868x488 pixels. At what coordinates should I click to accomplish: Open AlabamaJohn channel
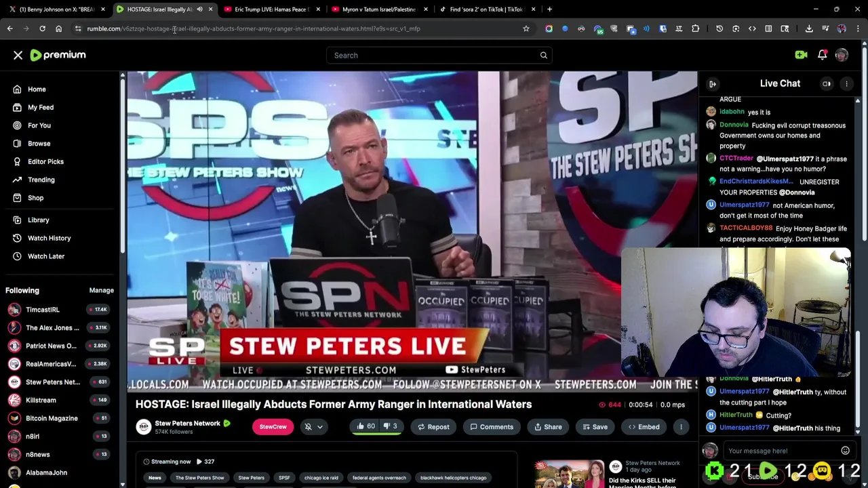(x=46, y=472)
